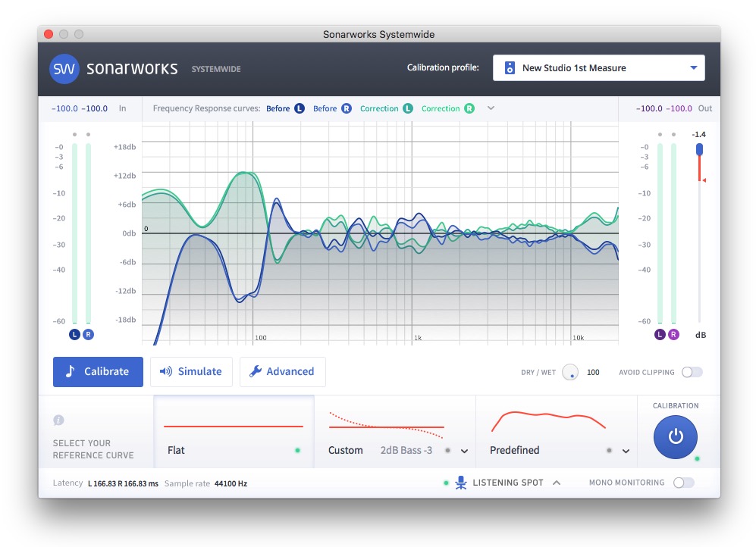Open the Advanced settings button
The height and width of the screenshot is (547, 756).
pos(283,371)
